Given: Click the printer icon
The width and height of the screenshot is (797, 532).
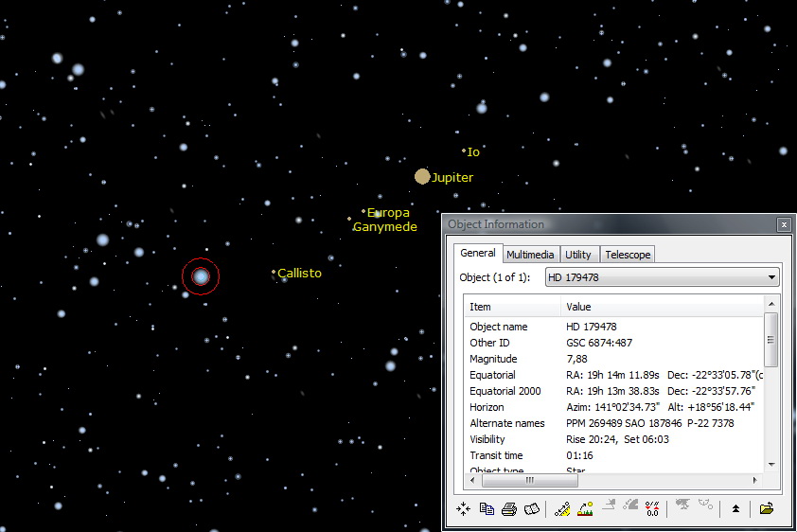Looking at the screenshot, I should tap(509, 509).
